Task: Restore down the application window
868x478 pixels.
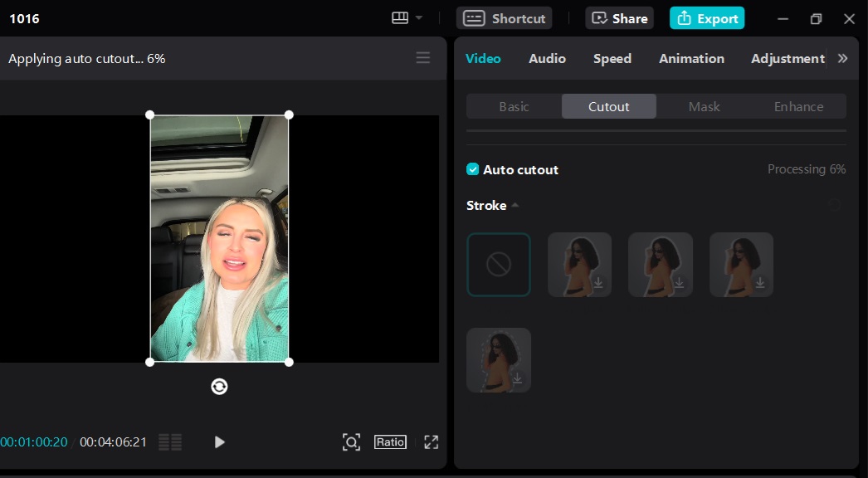Action: [816, 18]
